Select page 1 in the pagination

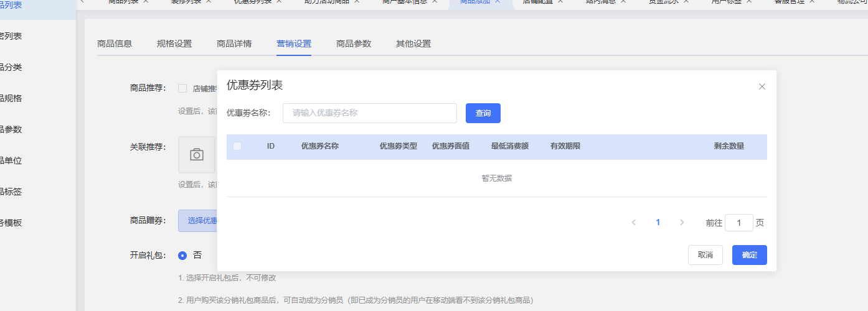click(x=658, y=222)
